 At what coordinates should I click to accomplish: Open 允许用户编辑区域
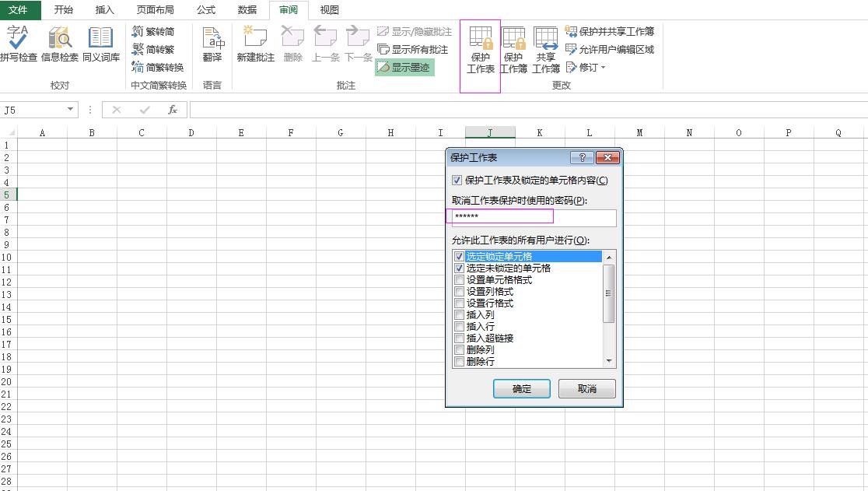[x=610, y=49]
